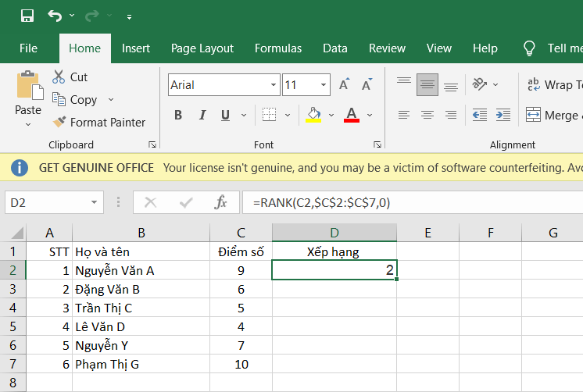Click the Select All corner triangle
This screenshot has width=583, height=392.
coord(17,233)
